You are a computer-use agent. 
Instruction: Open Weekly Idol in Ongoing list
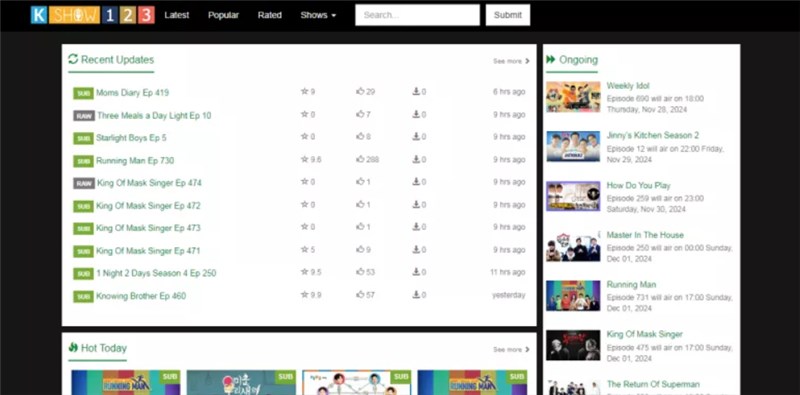coord(628,86)
